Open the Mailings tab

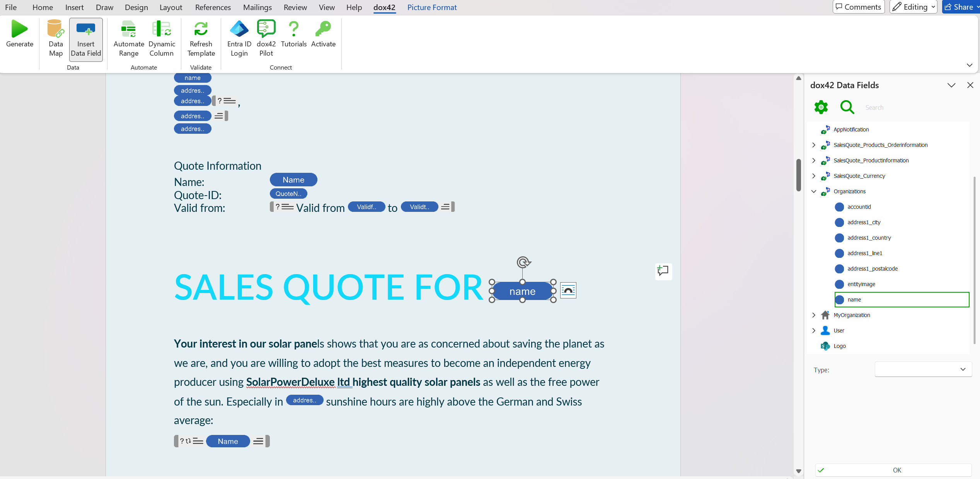pos(257,7)
